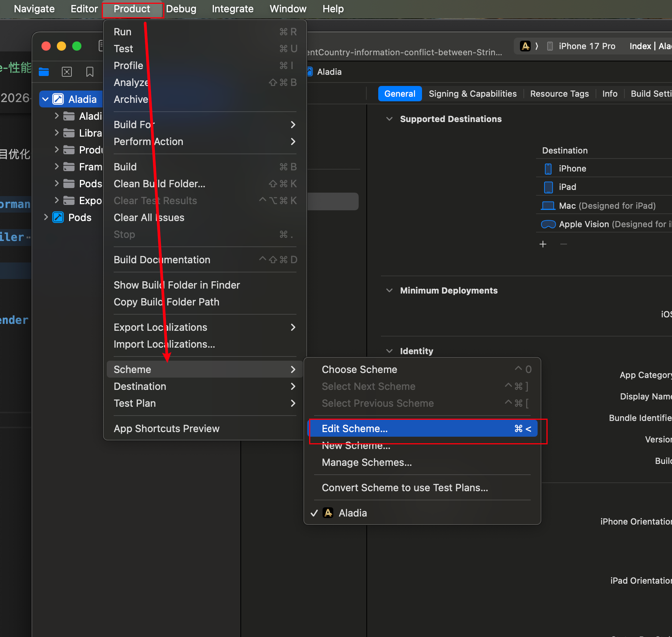Collapse the Minimum Deployments section
The height and width of the screenshot is (637, 672).
pos(389,290)
